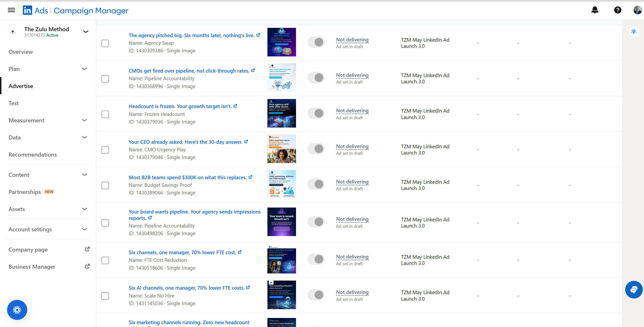Open 'Headcount is frozen' ad link

coord(180,106)
